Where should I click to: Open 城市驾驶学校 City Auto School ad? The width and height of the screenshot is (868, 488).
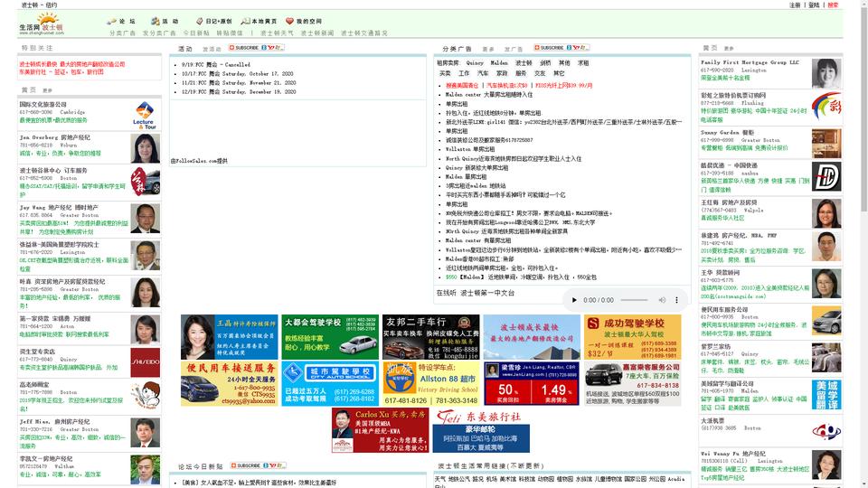pyautogui.click(x=330, y=383)
